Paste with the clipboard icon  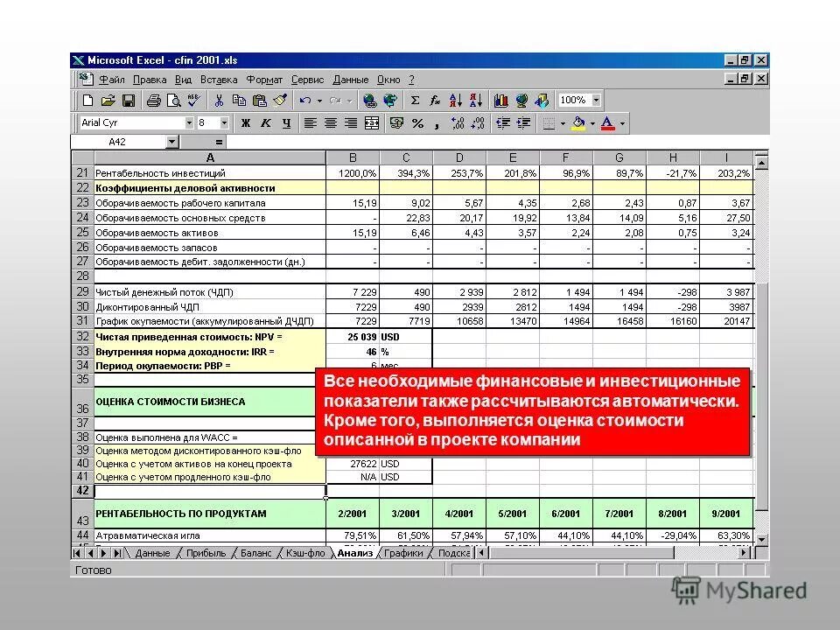pyautogui.click(x=259, y=100)
